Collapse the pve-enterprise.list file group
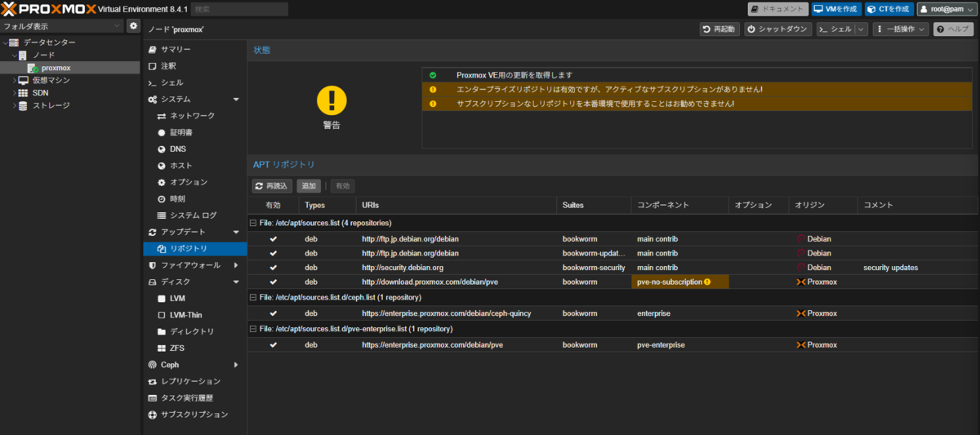 coord(253,329)
